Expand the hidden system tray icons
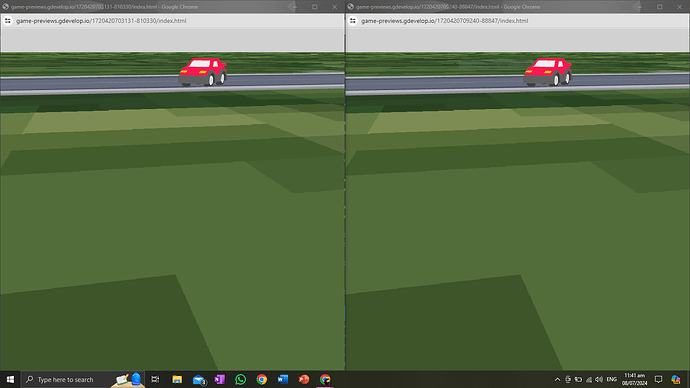Image resolution: width=690 pixels, height=388 pixels. 557,379
